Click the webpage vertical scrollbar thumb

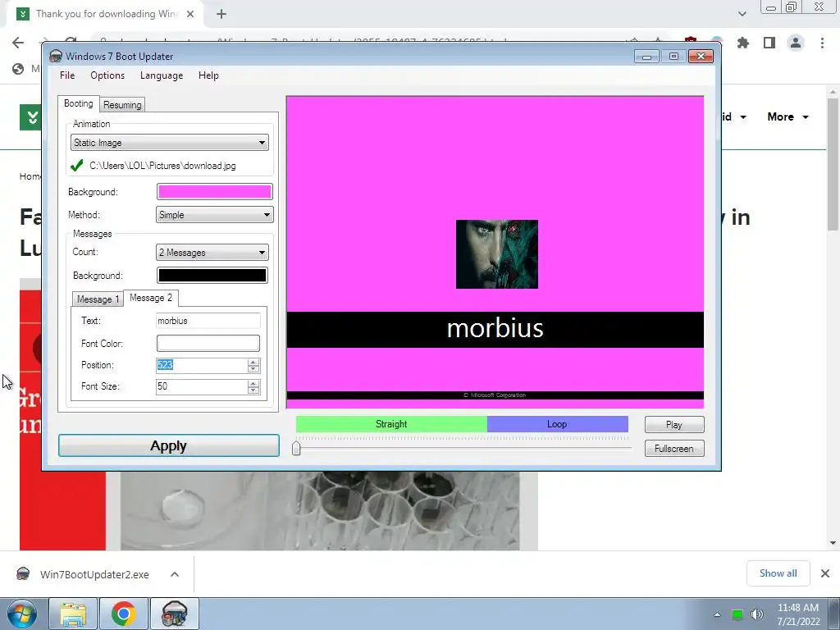[833, 165]
